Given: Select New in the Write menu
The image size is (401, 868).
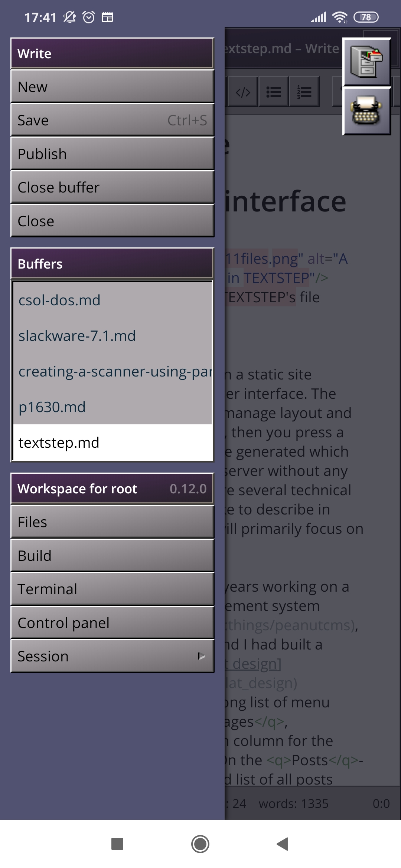Looking at the screenshot, I should point(112,87).
